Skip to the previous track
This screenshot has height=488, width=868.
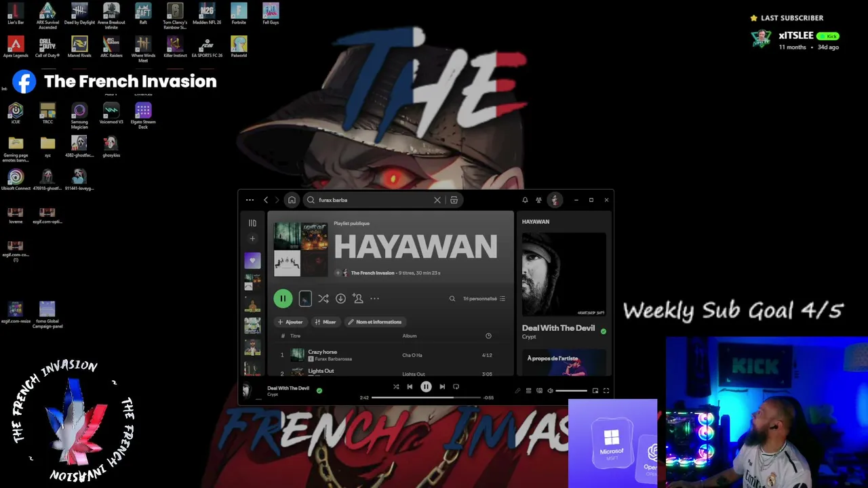pos(410,387)
